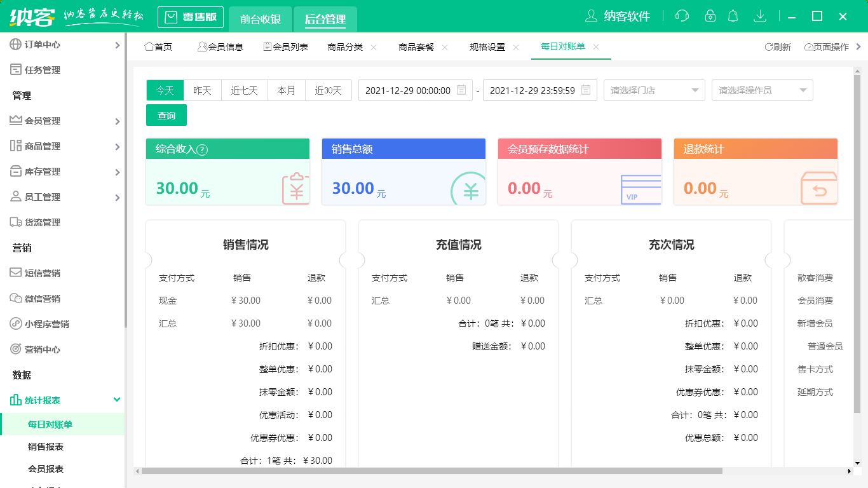Select the 昨天 date filter
The image size is (868, 488).
[x=202, y=90]
